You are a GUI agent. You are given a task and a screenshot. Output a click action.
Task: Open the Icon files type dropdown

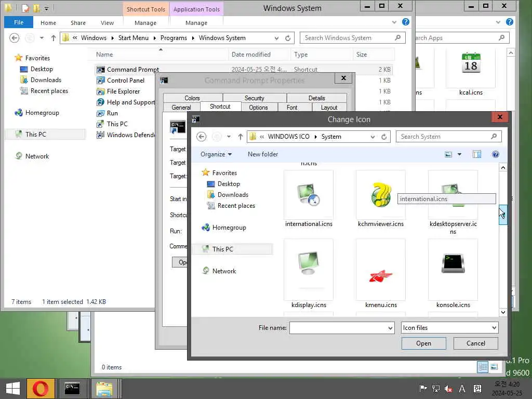tap(449, 328)
